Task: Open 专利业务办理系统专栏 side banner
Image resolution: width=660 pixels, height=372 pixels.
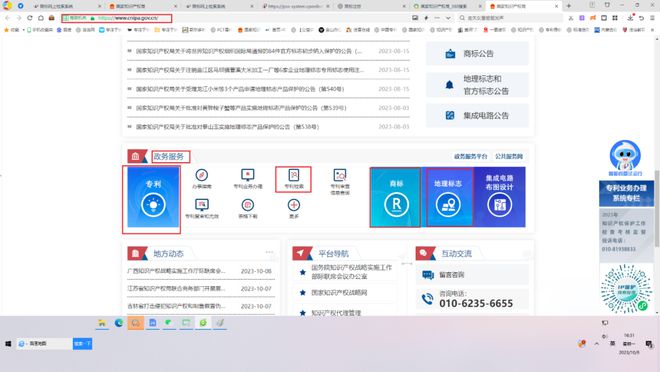Action: coord(625,193)
